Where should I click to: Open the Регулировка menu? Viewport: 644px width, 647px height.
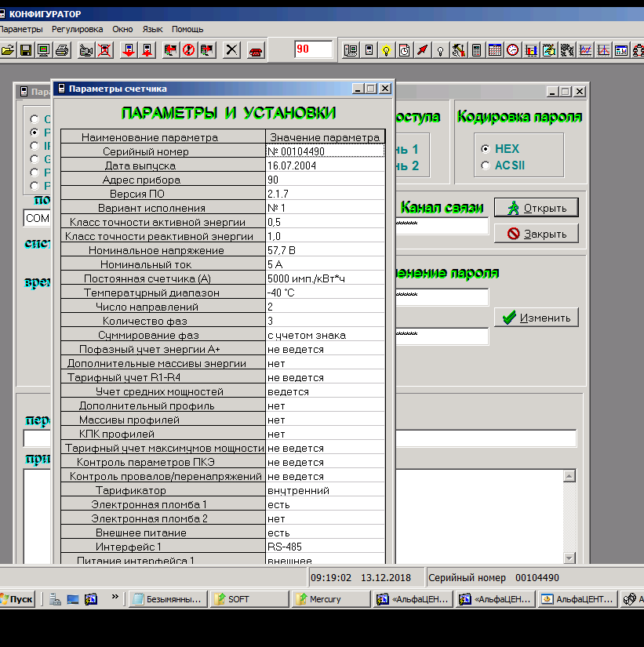[77, 29]
